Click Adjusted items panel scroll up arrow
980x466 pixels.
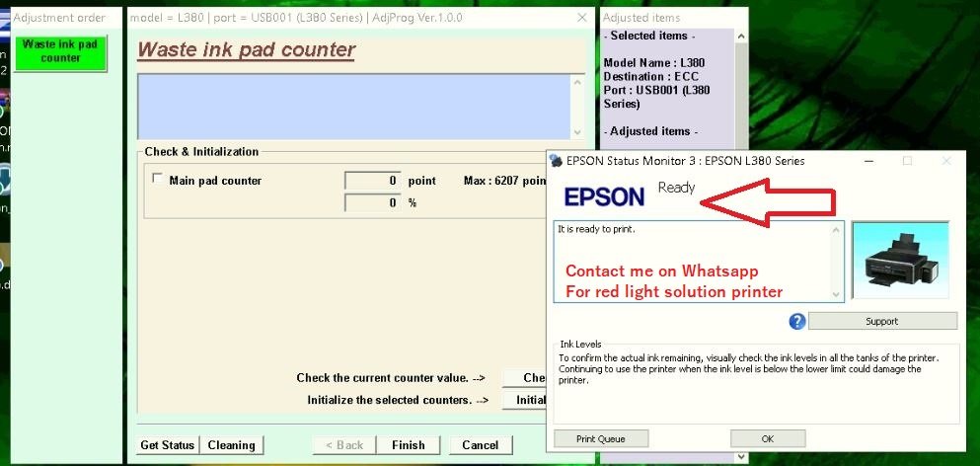pyautogui.click(x=740, y=37)
